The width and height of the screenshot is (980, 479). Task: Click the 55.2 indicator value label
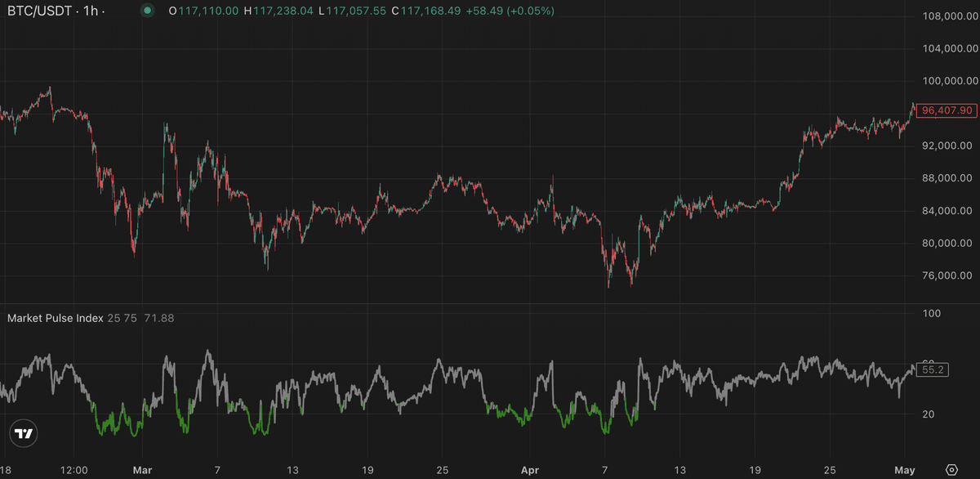pyautogui.click(x=933, y=369)
